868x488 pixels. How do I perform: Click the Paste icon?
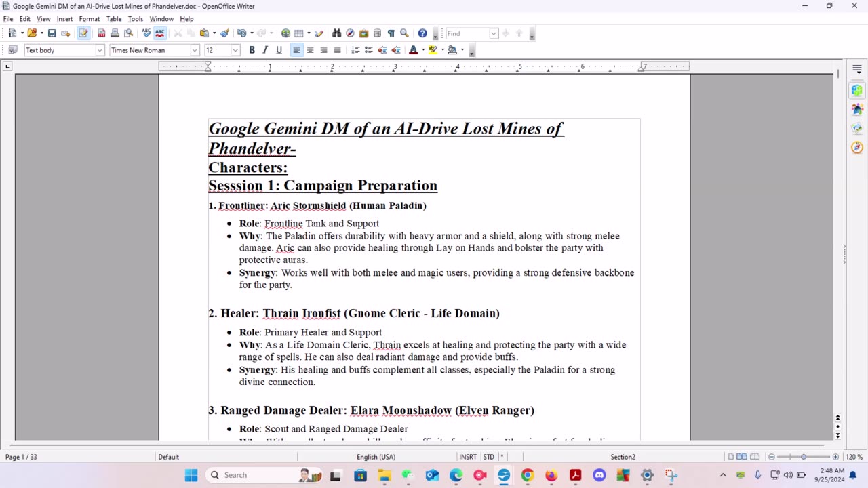(205, 33)
